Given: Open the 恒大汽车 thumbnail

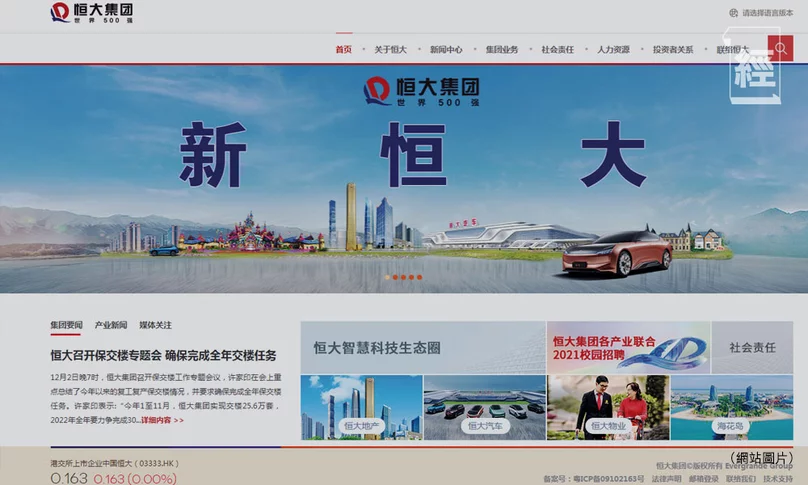Looking at the screenshot, I should (484, 407).
